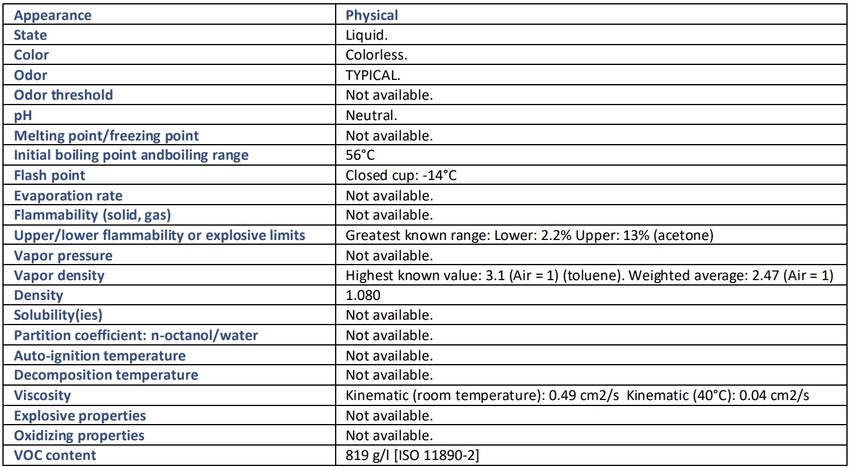The width and height of the screenshot is (850, 468).
Task: Select the "Neutral." pH value
Action: click(371, 115)
